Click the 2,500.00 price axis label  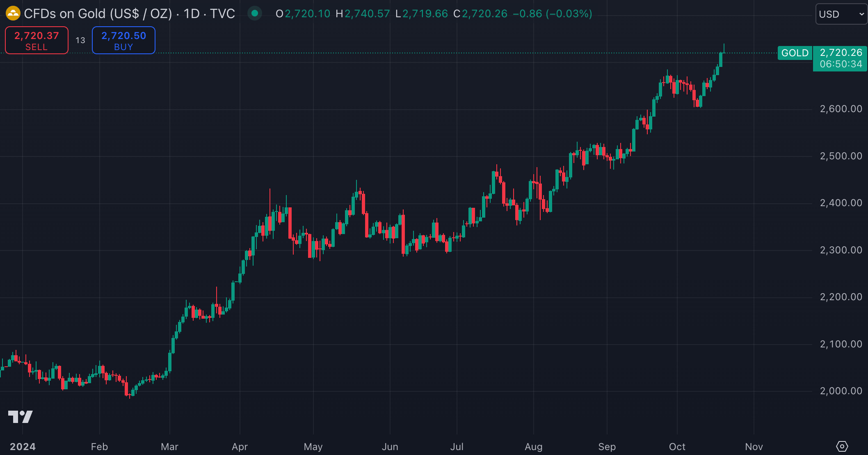tap(841, 156)
